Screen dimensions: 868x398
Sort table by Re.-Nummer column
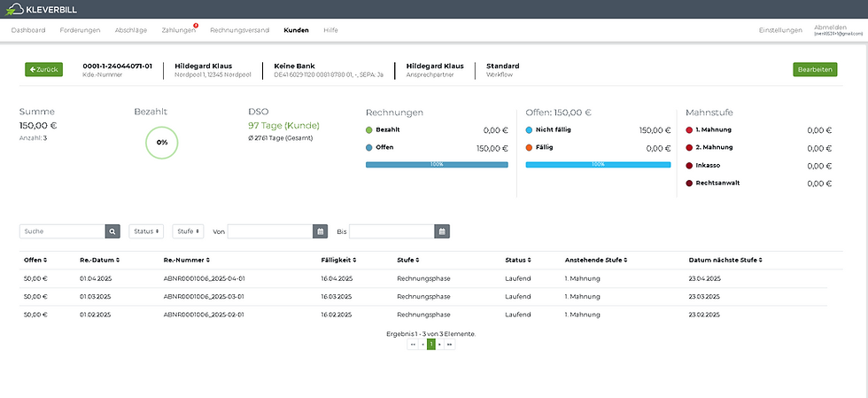pyautogui.click(x=187, y=260)
